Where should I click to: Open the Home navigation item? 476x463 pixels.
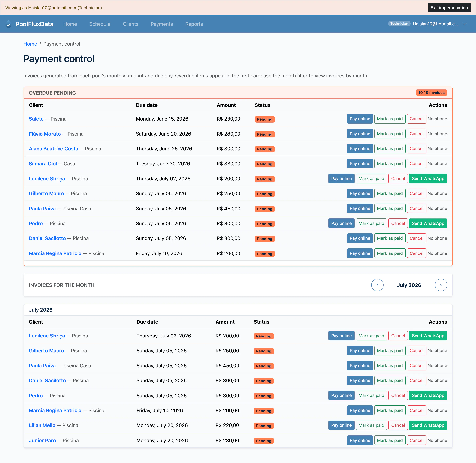pyautogui.click(x=70, y=24)
